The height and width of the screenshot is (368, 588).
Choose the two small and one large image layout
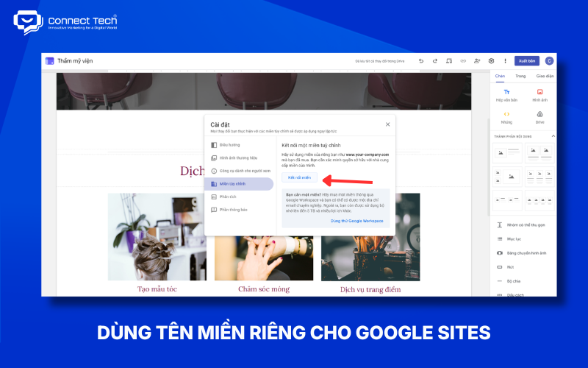507,177
